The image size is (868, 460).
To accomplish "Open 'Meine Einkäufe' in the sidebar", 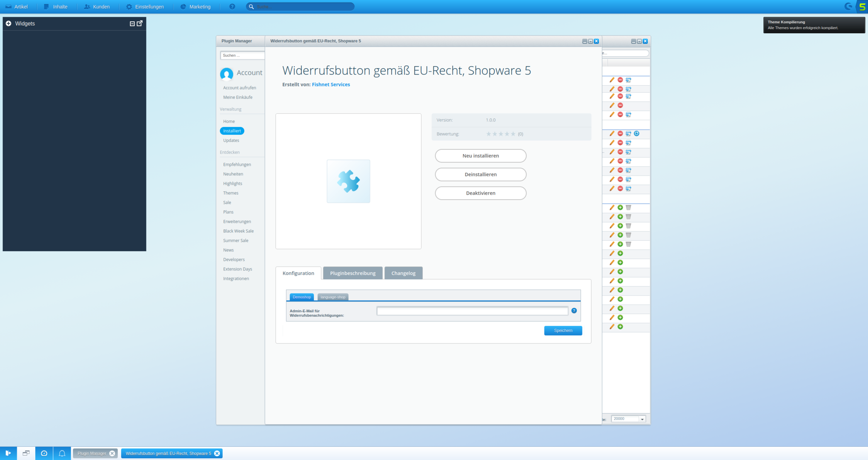I will coord(238,97).
